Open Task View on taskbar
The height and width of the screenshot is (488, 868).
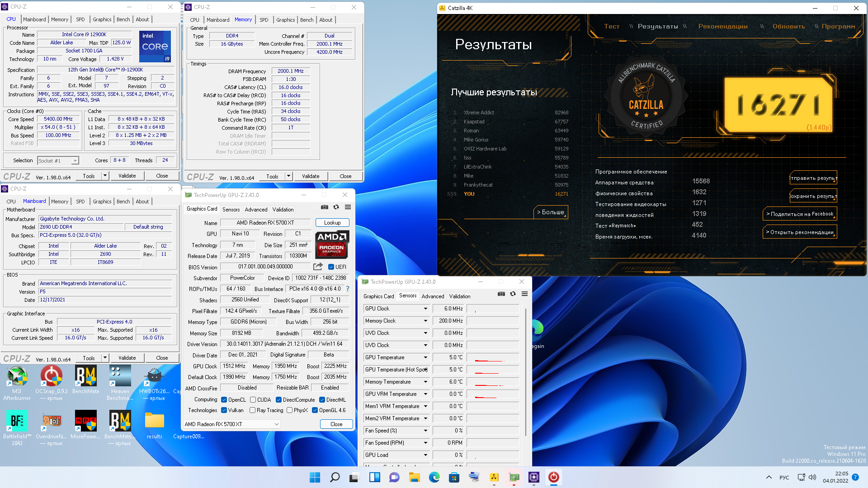tap(354, 477)
